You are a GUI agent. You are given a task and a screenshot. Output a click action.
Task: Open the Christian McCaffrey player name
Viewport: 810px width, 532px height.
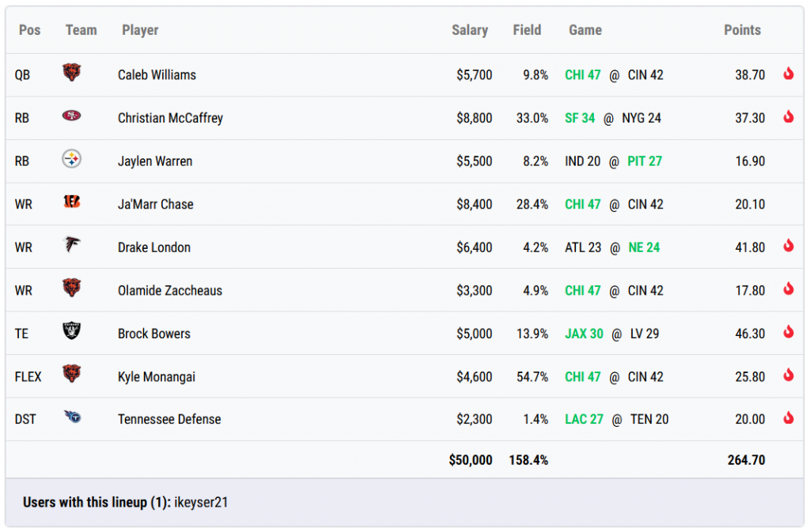[x=170, y=118]
